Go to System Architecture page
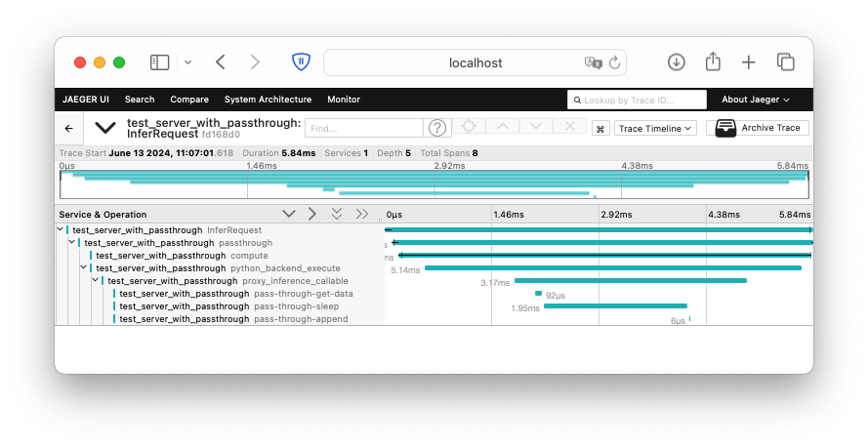The image size is (868, 446). pyautogui.click(x=268, y=100)
